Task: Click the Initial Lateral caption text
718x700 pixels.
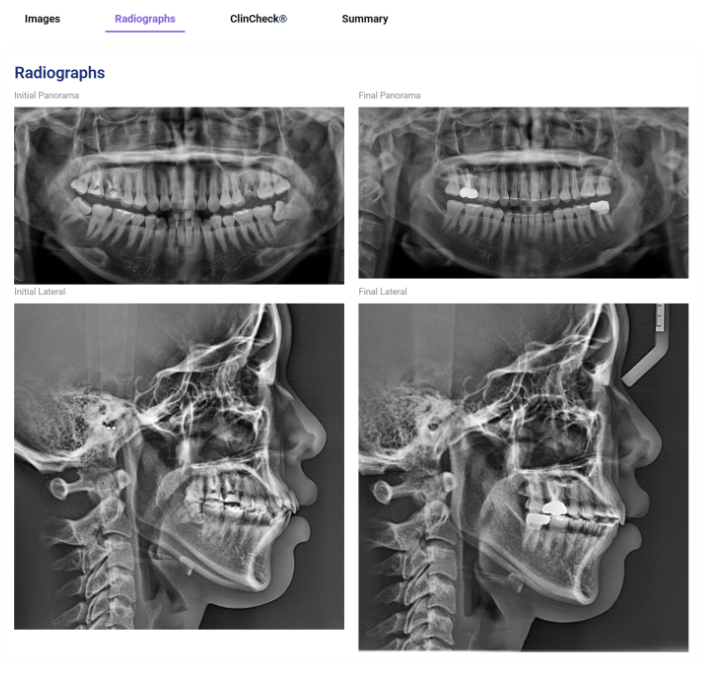Action: (40, 292)
